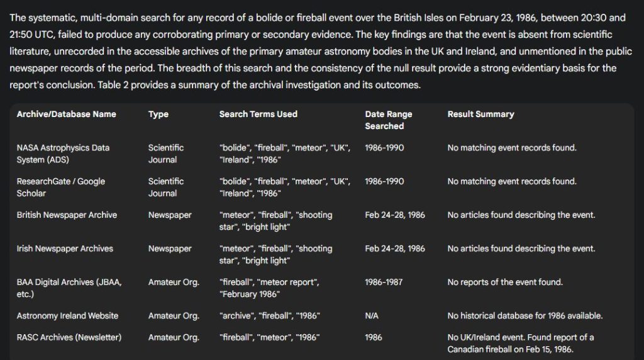Click the British Newspaper Archive row name
Image resolution: width=644 pixels, height=360 pixels.
67,215
